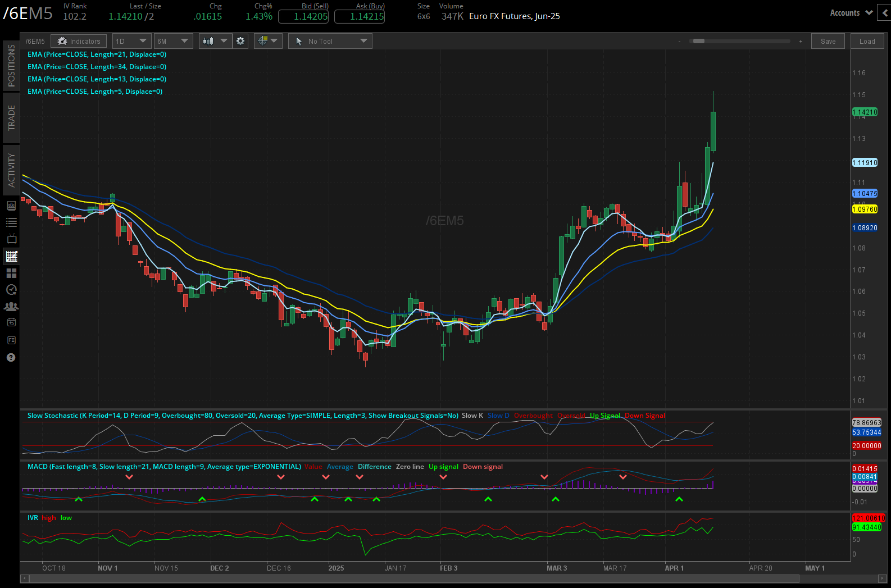Screen dimensions: 891x588
Task: Click the Zero line legend in MACD
Action: [410, 467]
